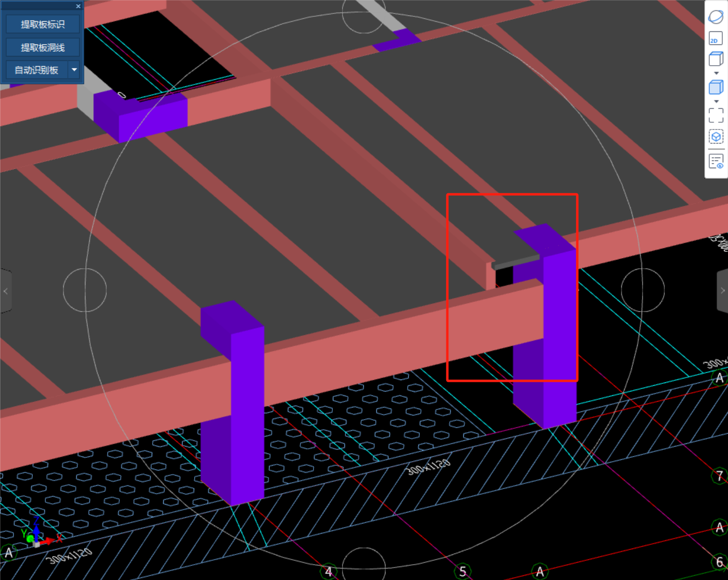
Task: Expand the collapsed right side panel chevron
Action: point(723,290)
